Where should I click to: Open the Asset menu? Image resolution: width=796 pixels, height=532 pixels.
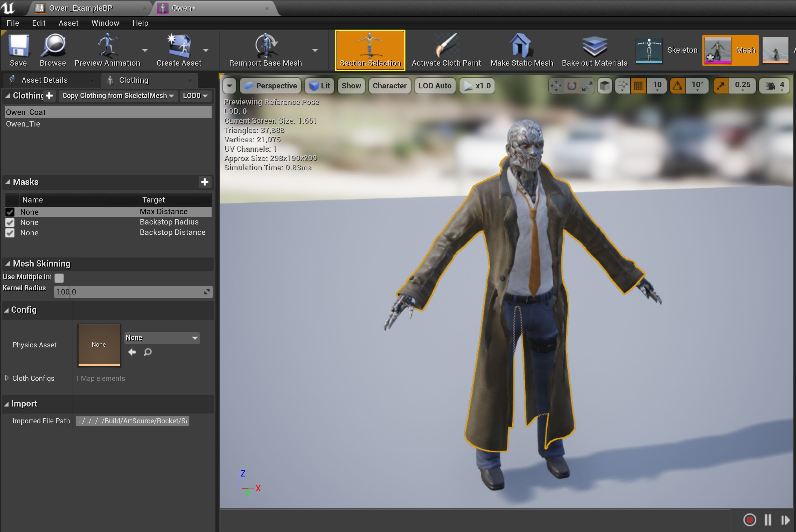click(x=68, y=23)
